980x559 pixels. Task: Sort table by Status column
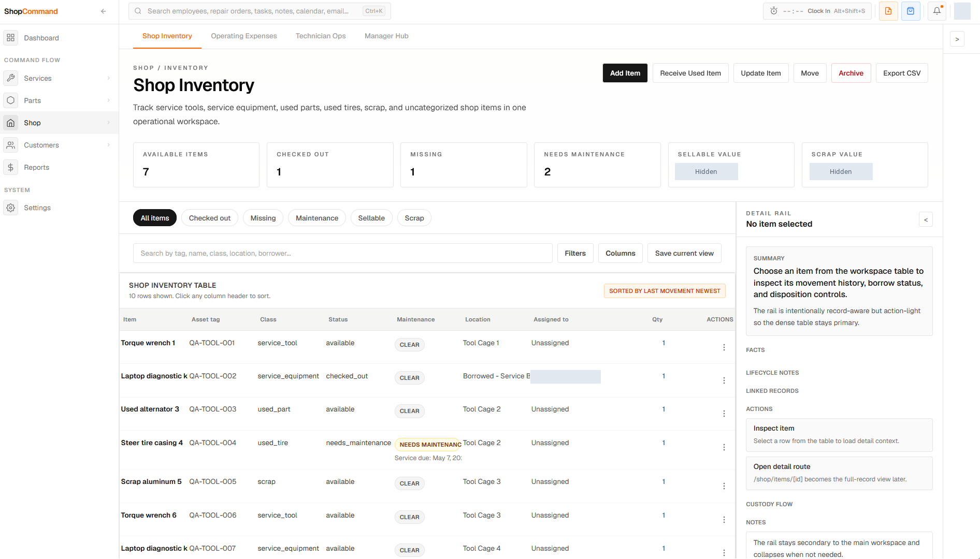point(338,319)
